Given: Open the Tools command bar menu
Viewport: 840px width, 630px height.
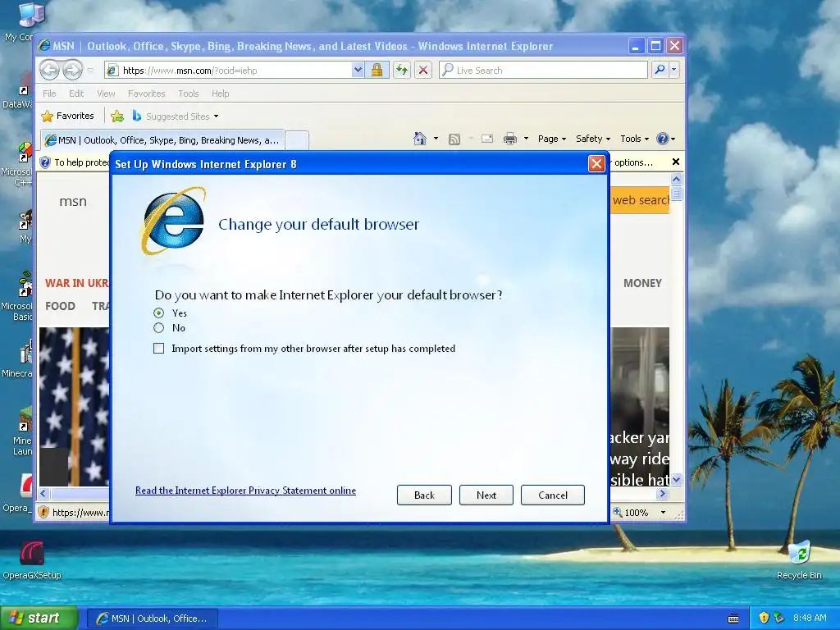Looking at the screenshot, I should (634, 139).
